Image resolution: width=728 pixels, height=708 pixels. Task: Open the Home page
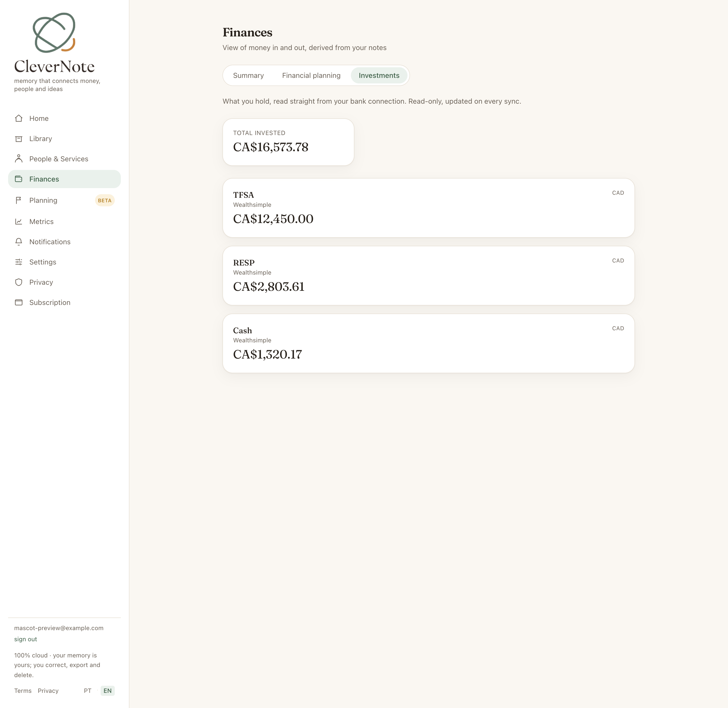64,118
